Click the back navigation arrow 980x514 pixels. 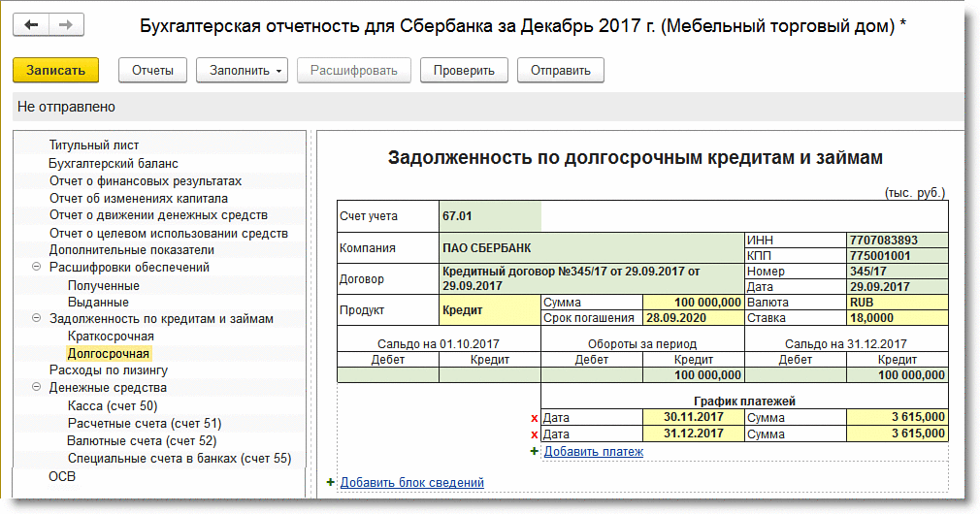[31, 24]
